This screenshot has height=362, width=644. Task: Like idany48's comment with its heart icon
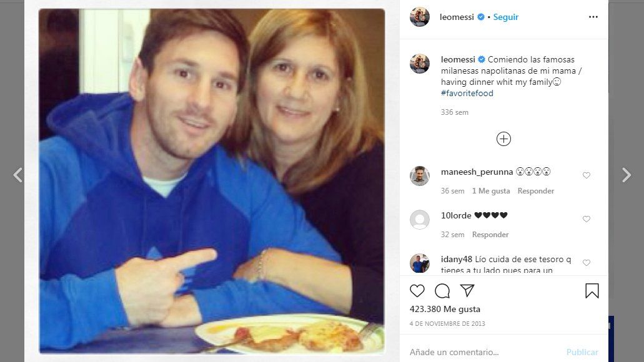click(586, 263)
